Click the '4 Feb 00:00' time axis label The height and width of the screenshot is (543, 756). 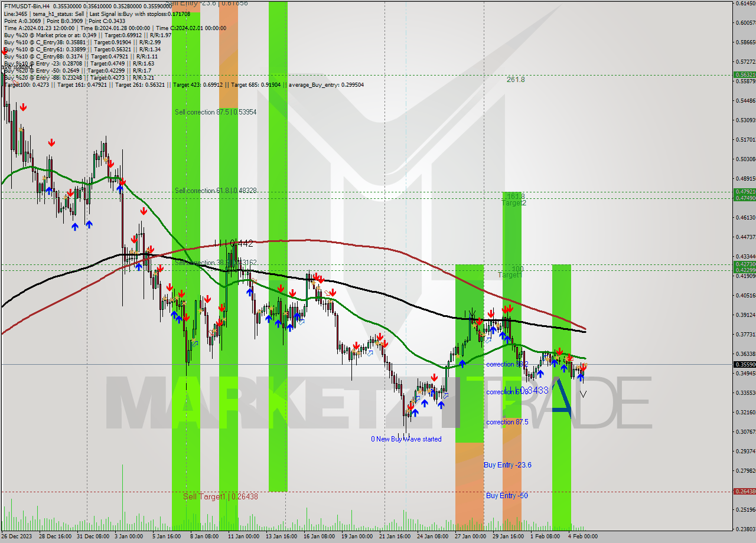[583, 537]
